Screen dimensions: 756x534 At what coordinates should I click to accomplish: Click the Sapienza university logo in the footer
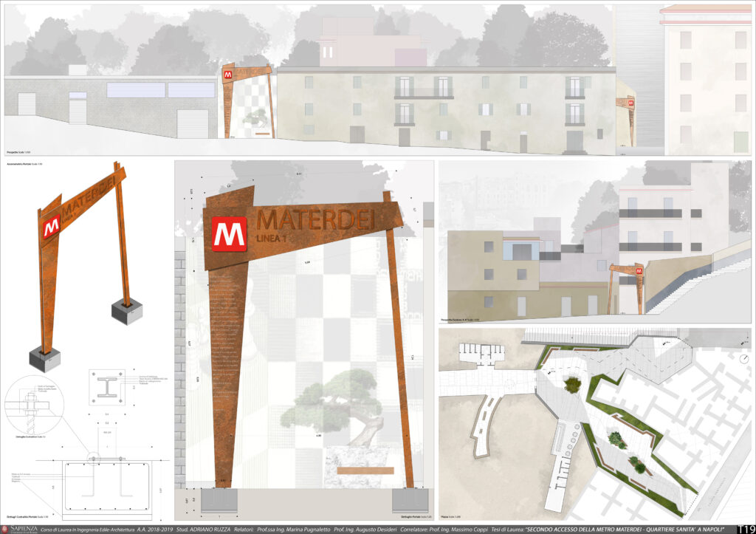[19, 530]
